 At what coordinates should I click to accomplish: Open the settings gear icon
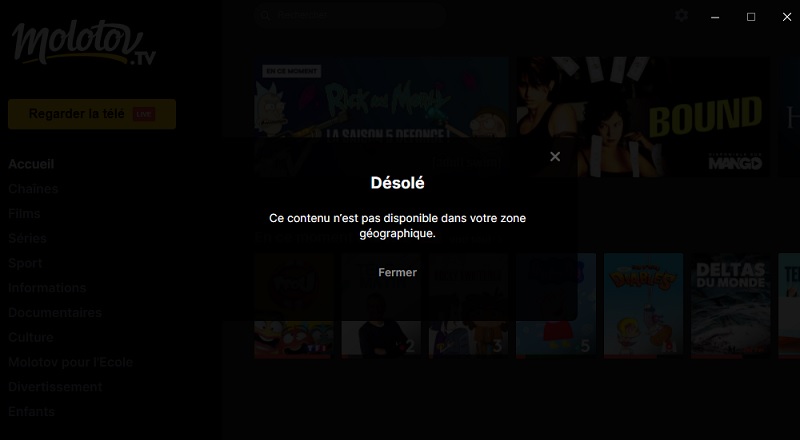(681, 15)
